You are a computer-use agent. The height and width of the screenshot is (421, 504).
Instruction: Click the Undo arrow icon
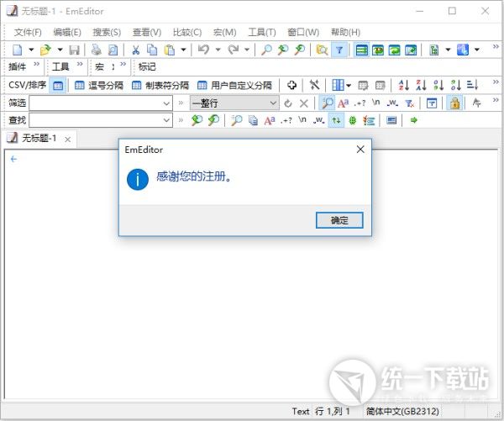(x=203, y=50)
